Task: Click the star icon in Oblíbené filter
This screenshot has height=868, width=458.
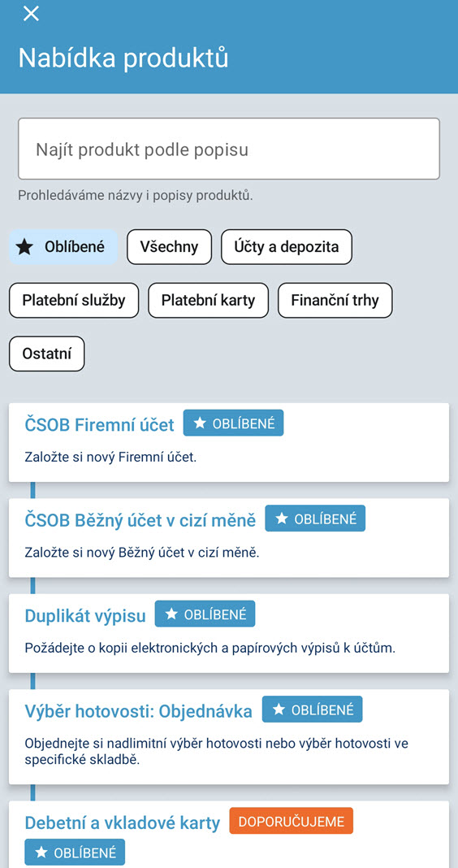Action: pos(24,247)
